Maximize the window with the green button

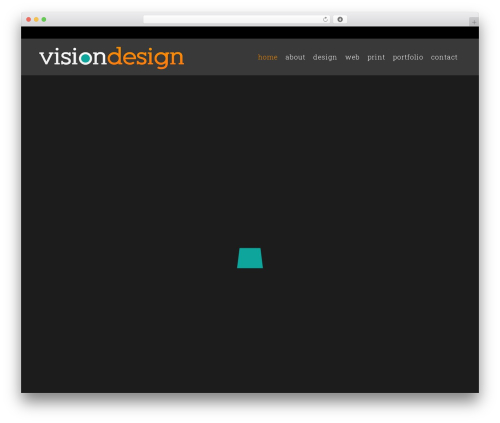[44, 20]
